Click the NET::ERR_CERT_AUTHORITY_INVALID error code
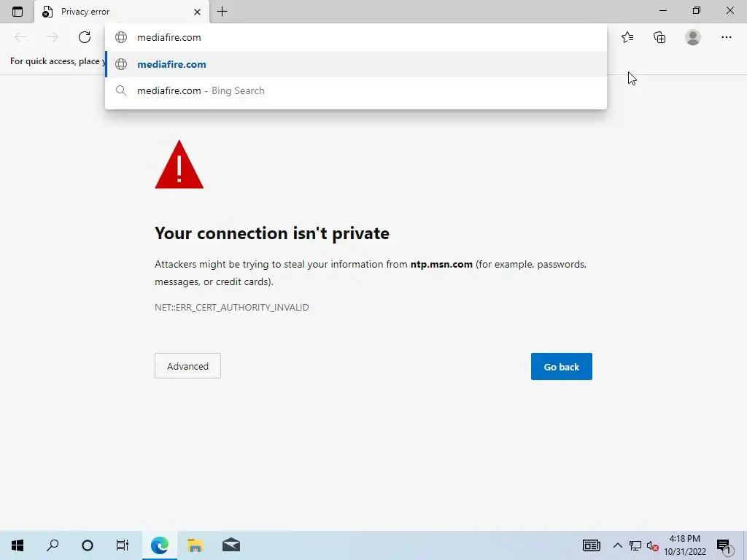This screenshot has width=747, height=560. (x=231, y=307)
